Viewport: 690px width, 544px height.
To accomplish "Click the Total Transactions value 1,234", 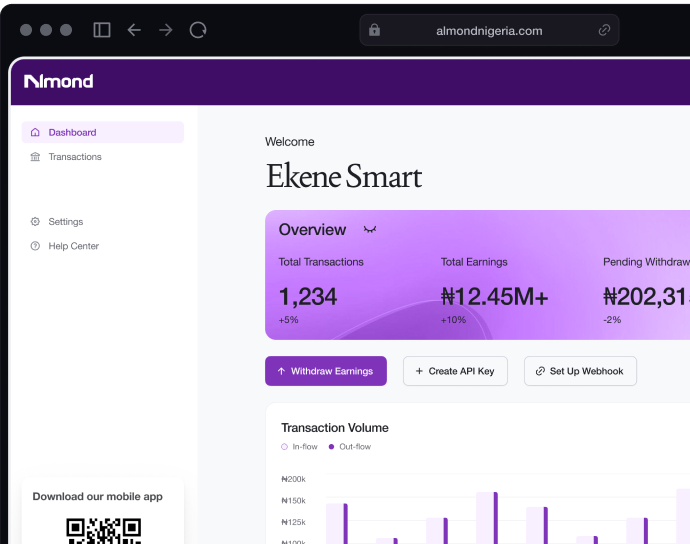I will coord(308,296).
